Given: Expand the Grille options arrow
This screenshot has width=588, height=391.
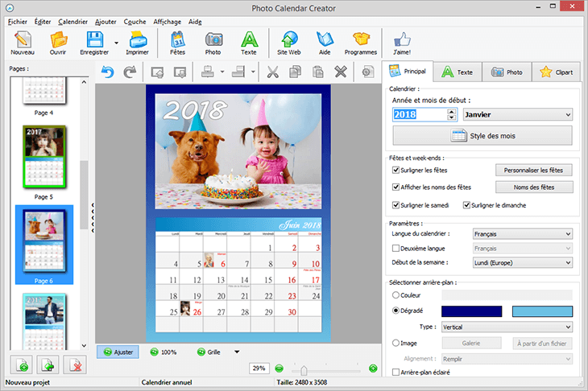Looking at the screenshot, I should [237, 352].
